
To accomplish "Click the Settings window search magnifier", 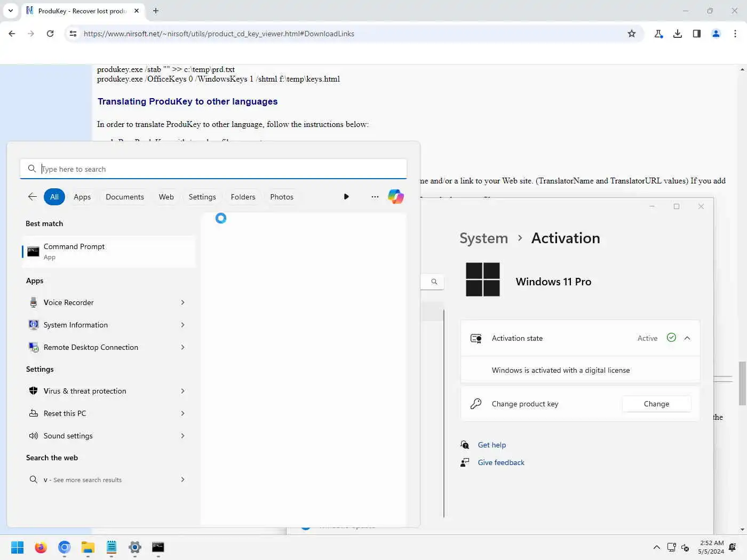I will 434,282.
